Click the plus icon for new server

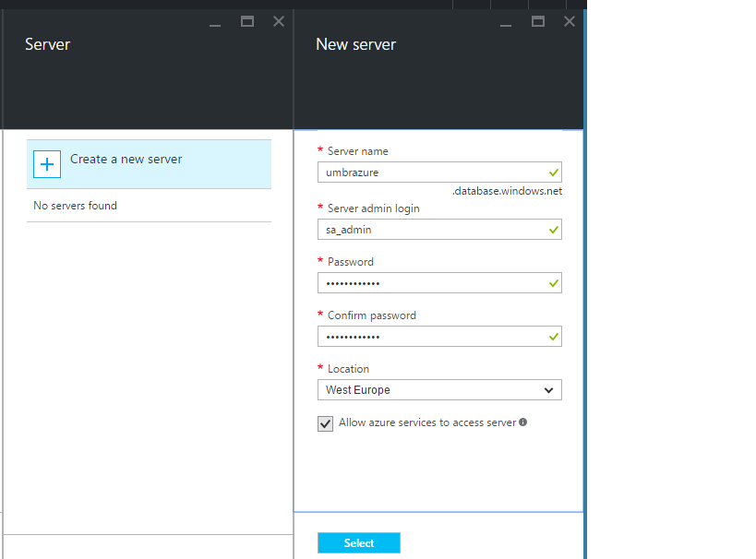[x=47, y=164]
